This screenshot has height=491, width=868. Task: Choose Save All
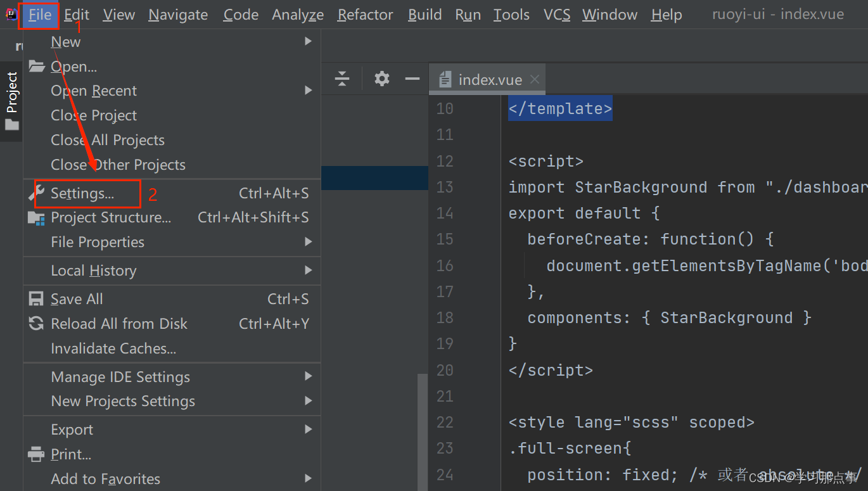[x=172, y=299]
